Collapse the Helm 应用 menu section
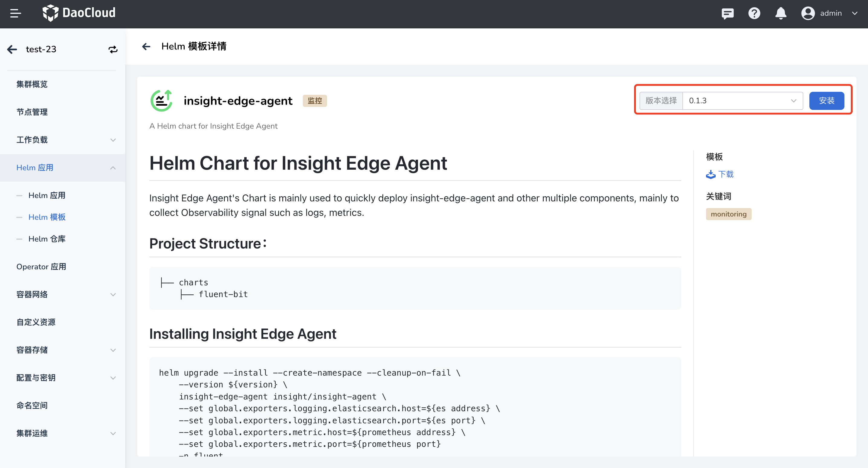 (113, 168)
